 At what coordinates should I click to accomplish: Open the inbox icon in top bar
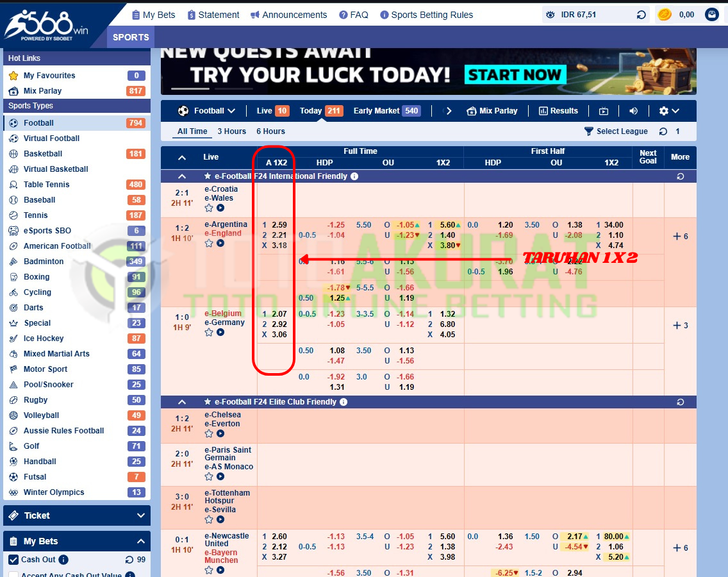tap(711, 15)
